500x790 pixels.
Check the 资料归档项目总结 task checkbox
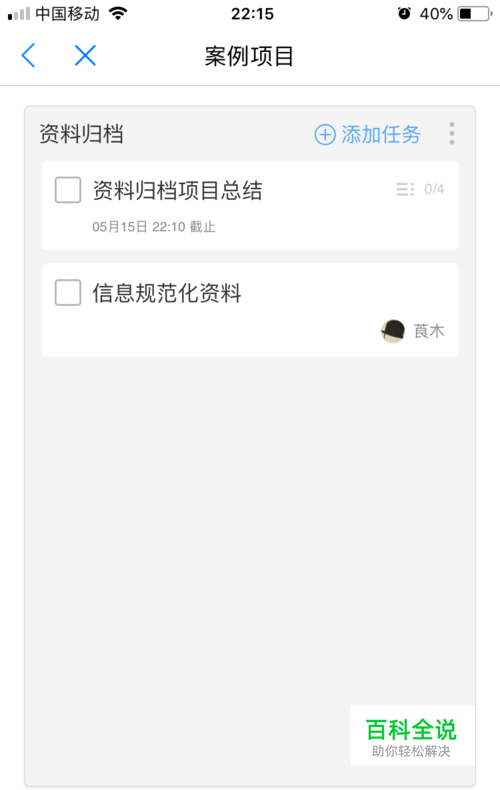coord(68,190)
